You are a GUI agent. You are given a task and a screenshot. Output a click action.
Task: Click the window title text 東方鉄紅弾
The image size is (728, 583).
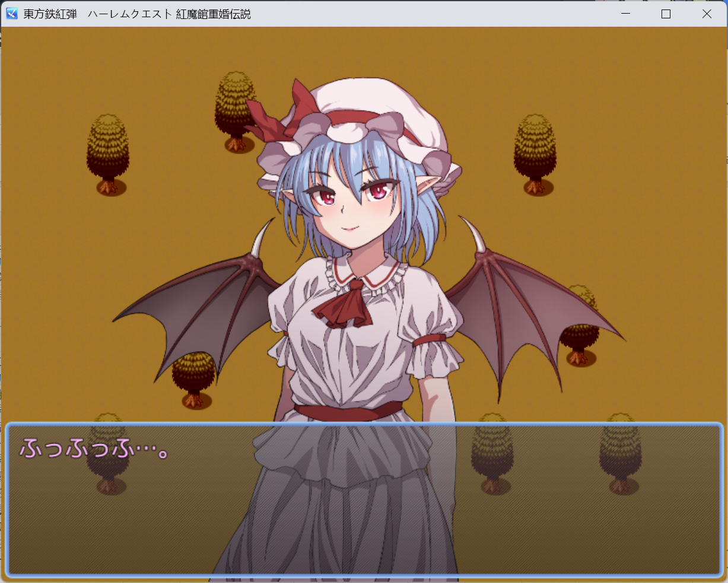pyautogui.click(x=50, y=14)
